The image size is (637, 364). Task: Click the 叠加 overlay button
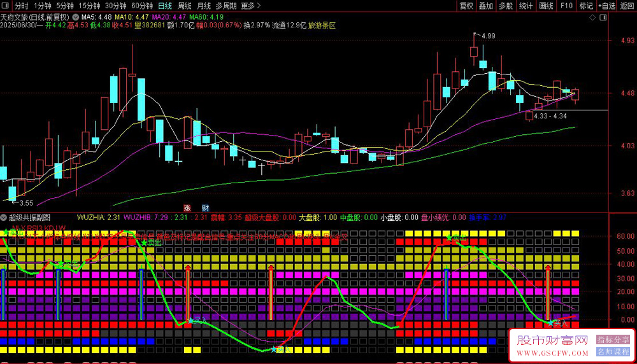coord(486,6)
